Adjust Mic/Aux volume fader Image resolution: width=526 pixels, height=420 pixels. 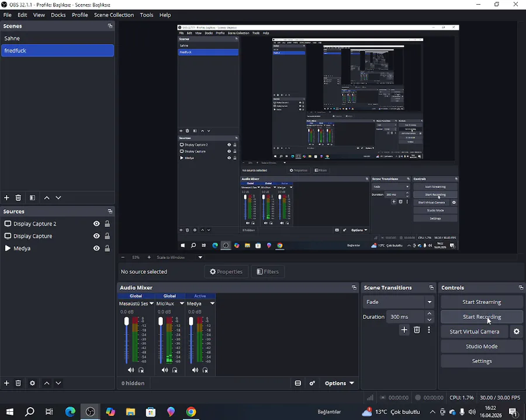click(161, 321)
